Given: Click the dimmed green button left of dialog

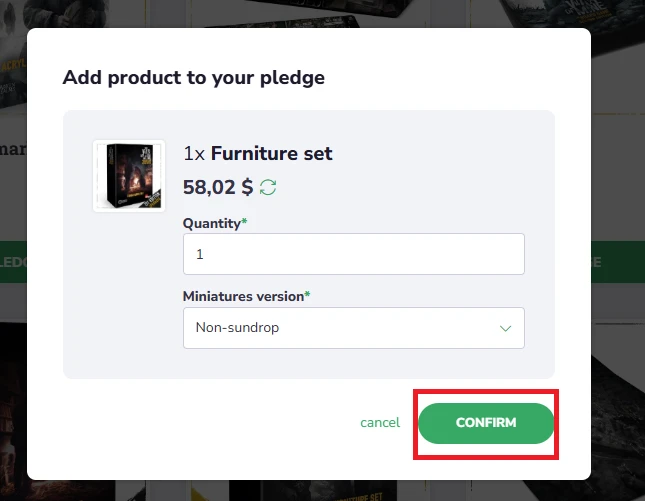Looking at the screenshot, I should (13, 262).
